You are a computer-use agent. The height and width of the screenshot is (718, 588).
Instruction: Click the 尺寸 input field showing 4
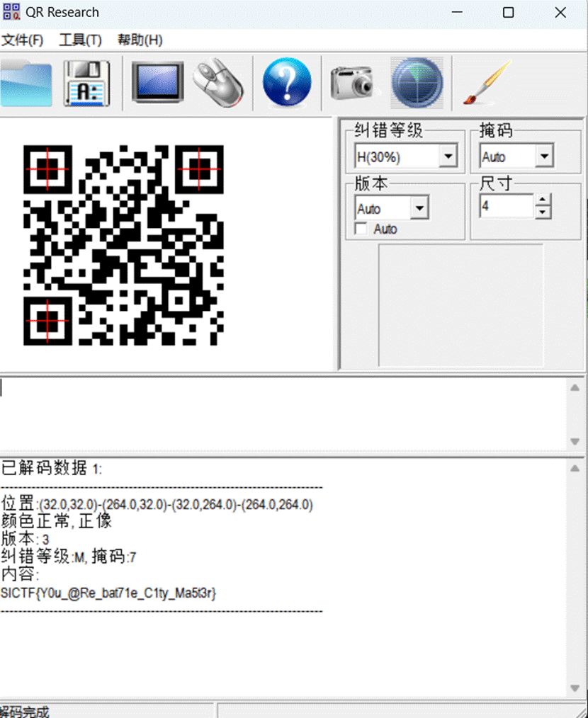click(x=507, y=207)
